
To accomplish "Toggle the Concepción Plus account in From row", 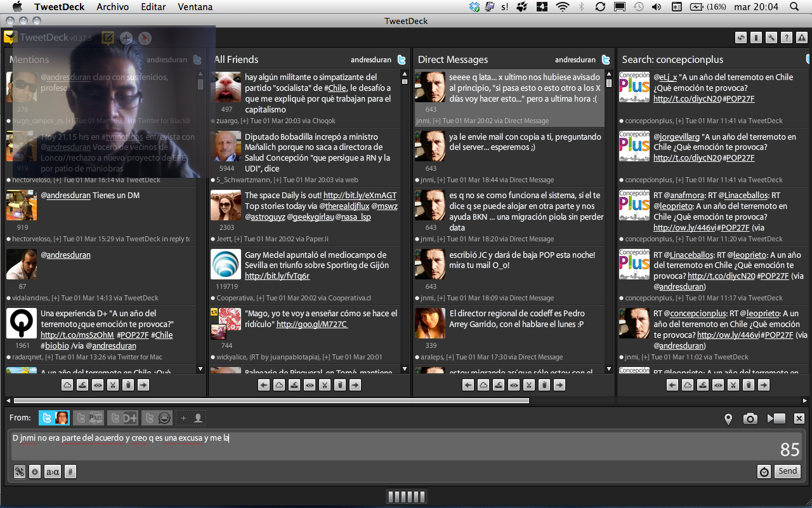I will 88,418.
